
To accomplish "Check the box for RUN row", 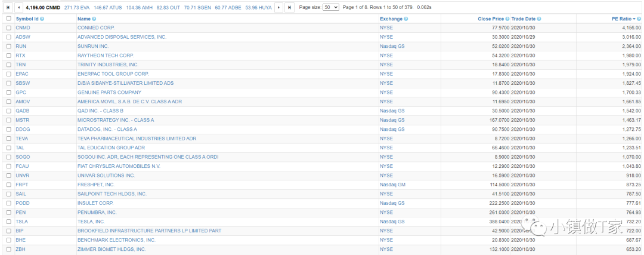I will tap(8, 47).
